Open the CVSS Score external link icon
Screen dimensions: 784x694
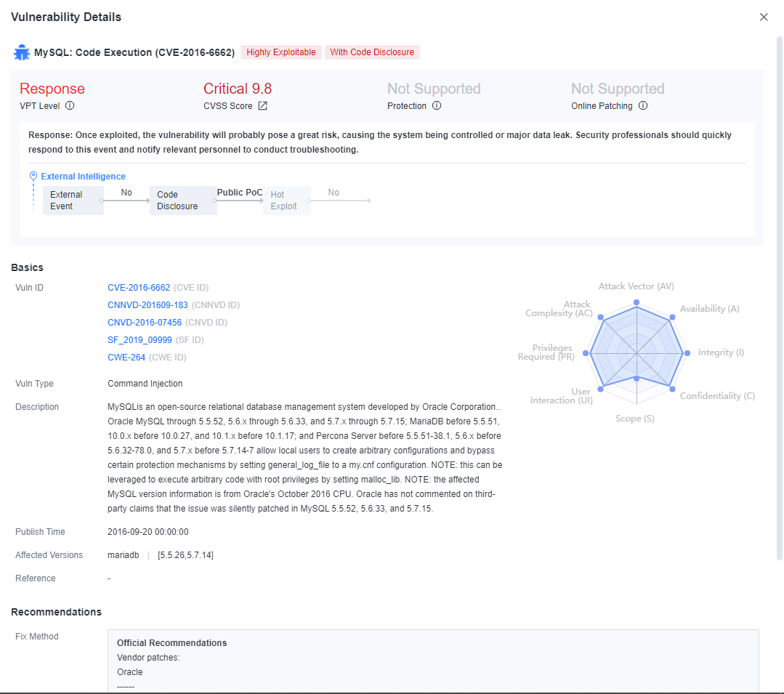[x=263, y=106]
